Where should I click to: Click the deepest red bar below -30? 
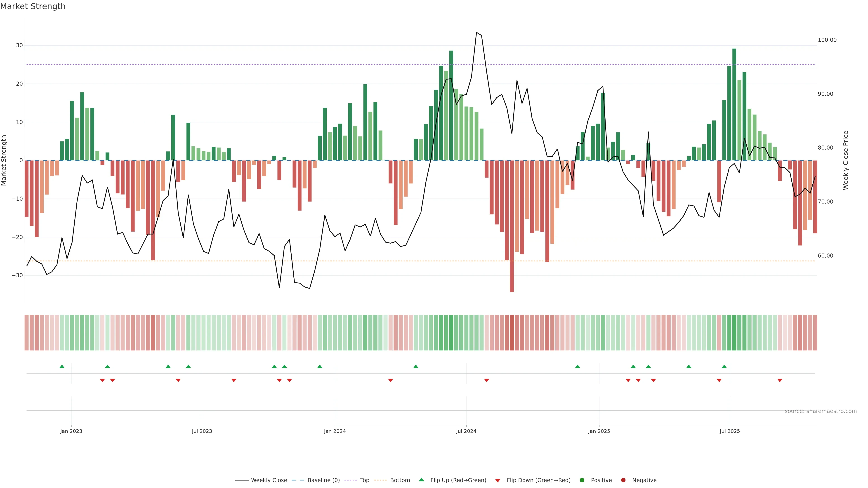512,236
